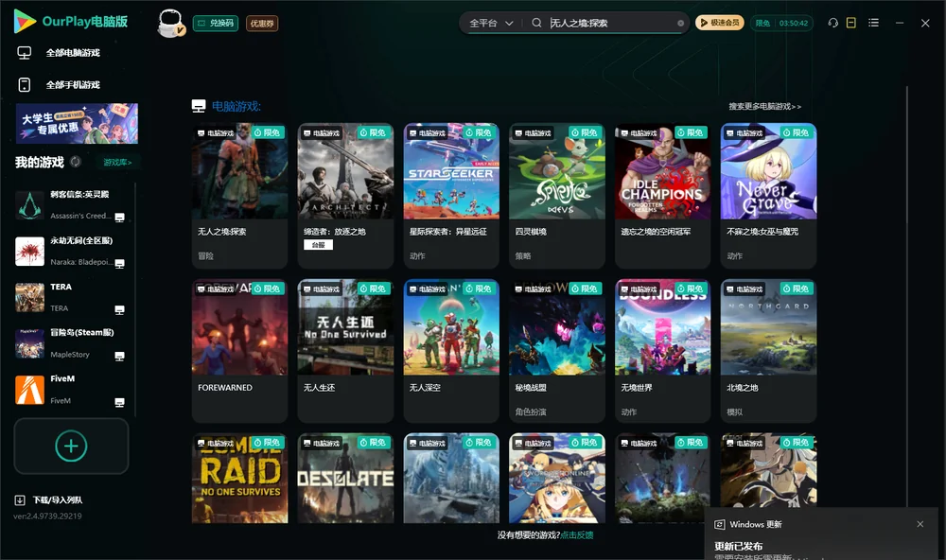This screenshot has height=560, width=946.
Task: Open the 优惠券 coupon button
Action: coord(262,24)
